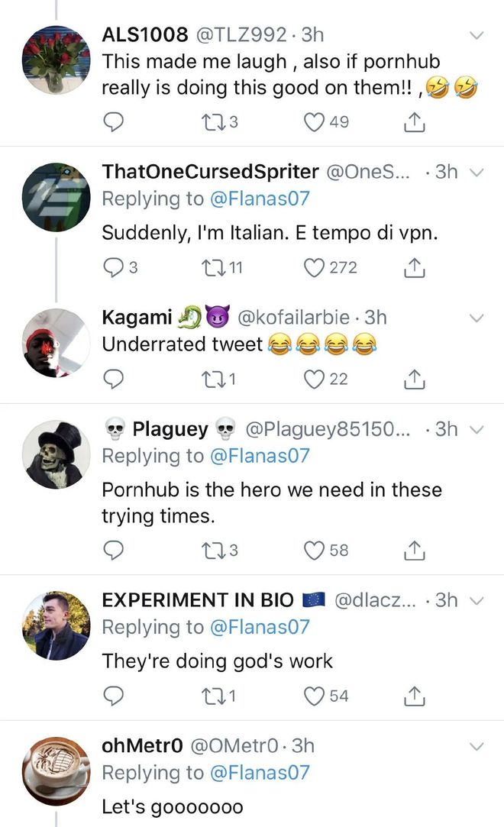Open the chevron menu on ohMetr0's tweet

coord(476,746)
